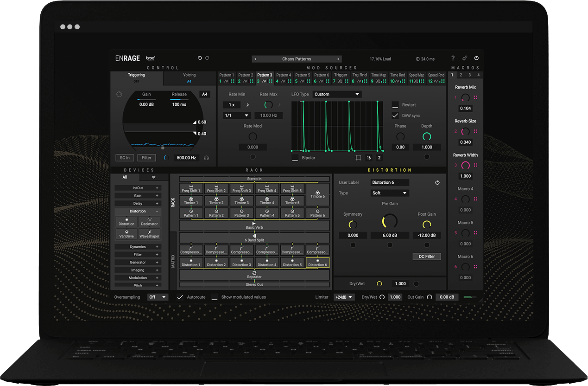Click the assign dots beside Reverb Mix macro

click(475, 97)
